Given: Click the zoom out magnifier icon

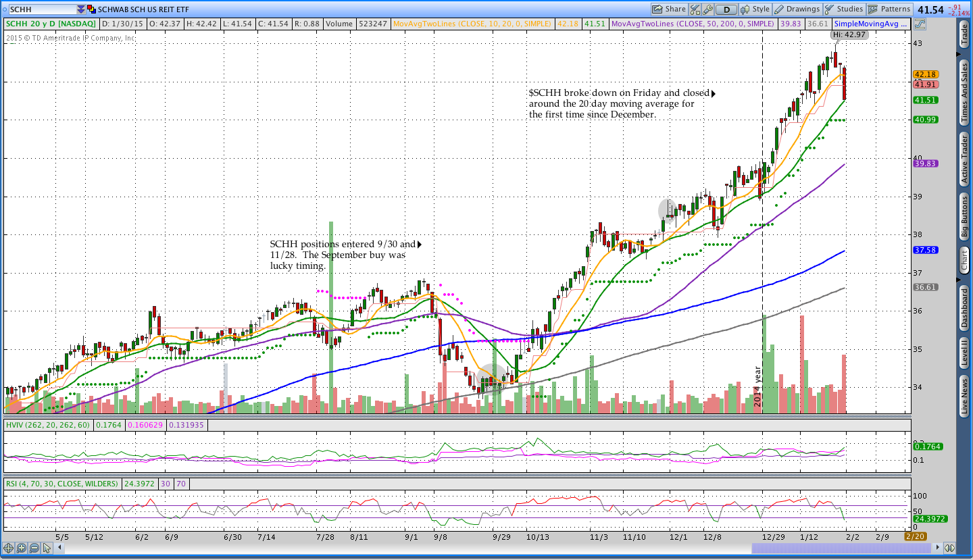Looking at the screenshot, I should coord(34,548).
